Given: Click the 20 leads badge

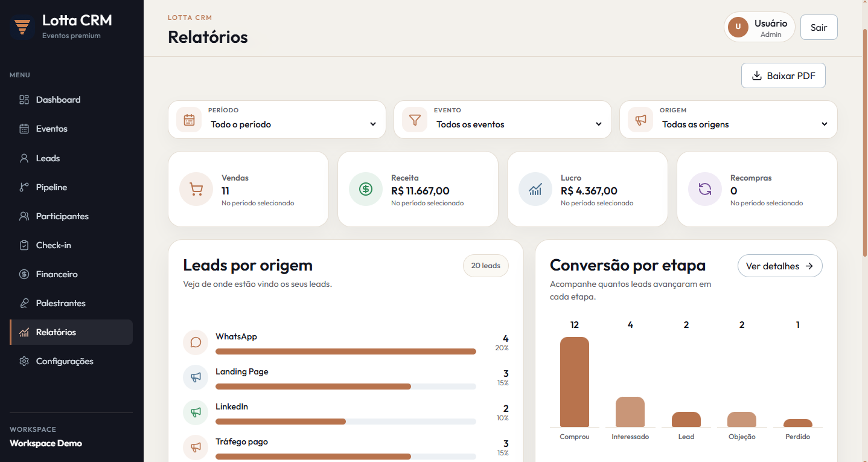Looking at the screenshot, I should pos(486,266).
